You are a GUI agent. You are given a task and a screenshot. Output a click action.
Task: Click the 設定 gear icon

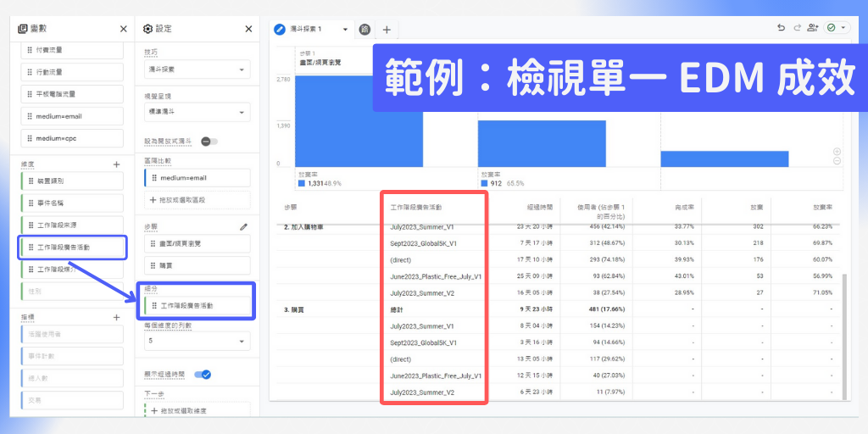(147, 29)
